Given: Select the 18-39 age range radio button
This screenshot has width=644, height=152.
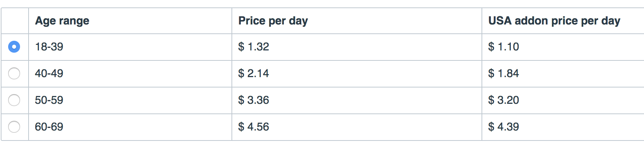Looking at the screenshot, I should 14,47.
